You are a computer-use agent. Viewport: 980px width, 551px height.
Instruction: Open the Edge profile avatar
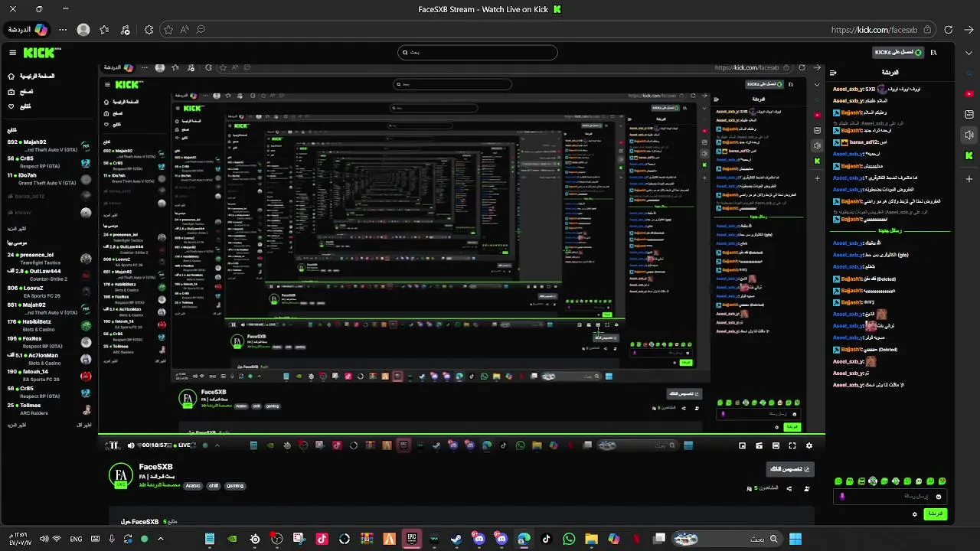click(x=83, y=30)
